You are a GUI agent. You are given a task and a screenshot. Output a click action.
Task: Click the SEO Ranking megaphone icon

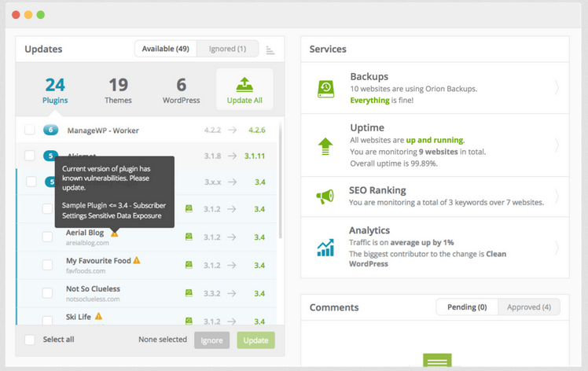(325, 197)
